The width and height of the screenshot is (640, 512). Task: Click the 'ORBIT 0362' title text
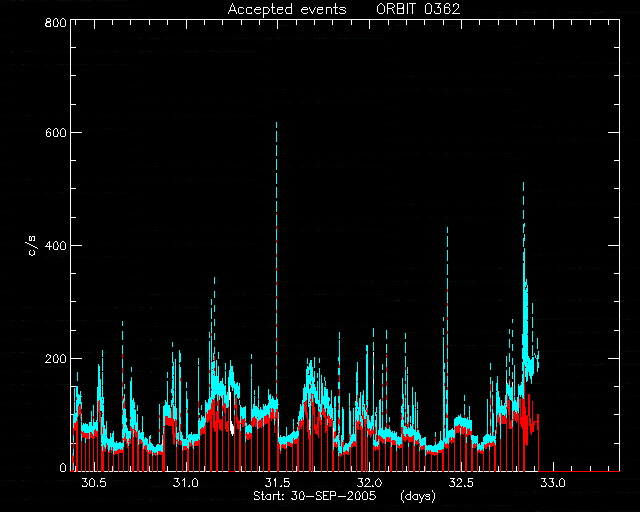coord(418,9)
